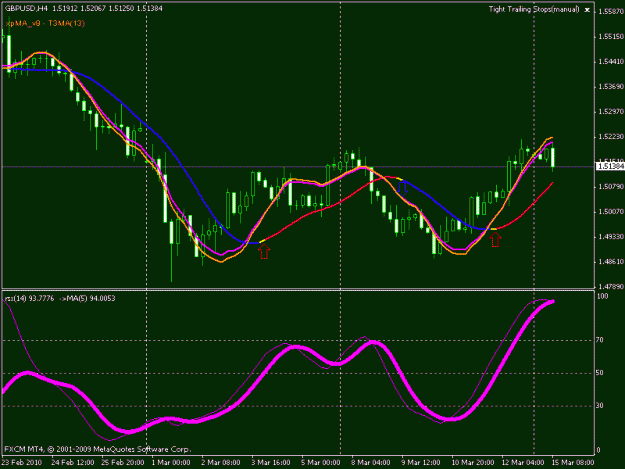Click the 1.52230 price scale label

coord(611,137)
